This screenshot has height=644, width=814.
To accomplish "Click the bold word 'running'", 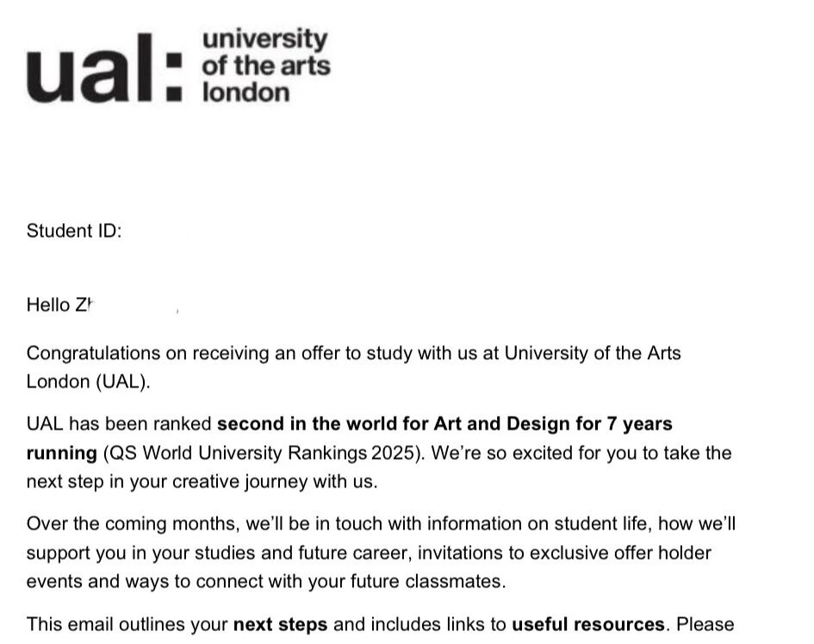I will point(61,453).
